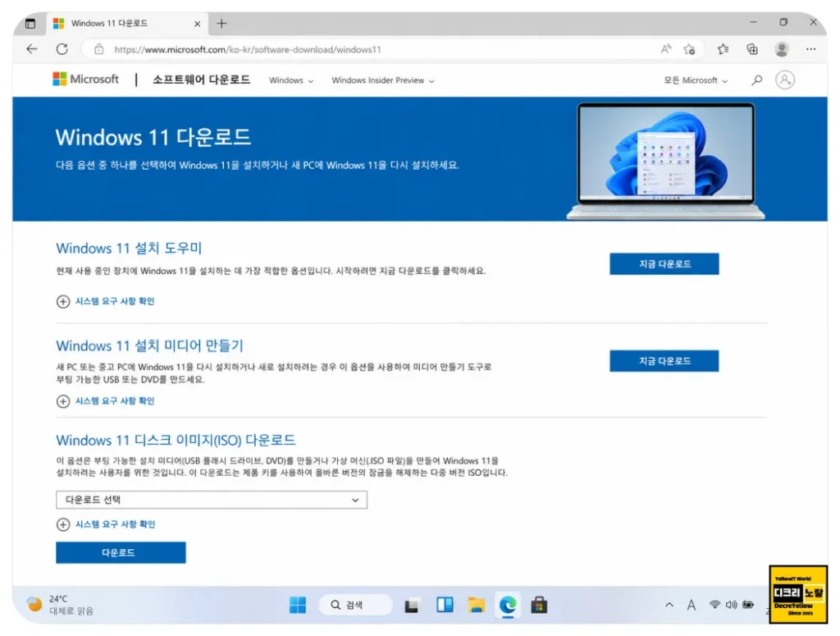Close the Windows 11 다운로드 tab
The width and height of the screenshot is (840, 636).
point(197,24)
